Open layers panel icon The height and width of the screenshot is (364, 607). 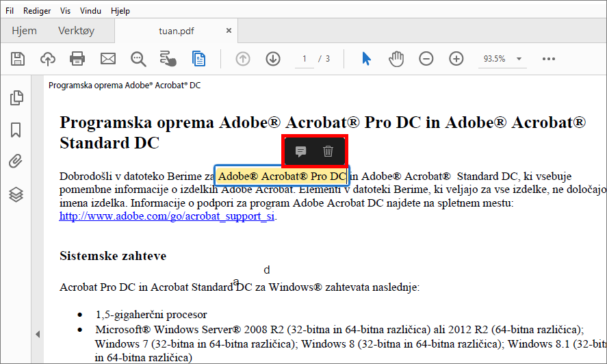[x=16, y=194]
